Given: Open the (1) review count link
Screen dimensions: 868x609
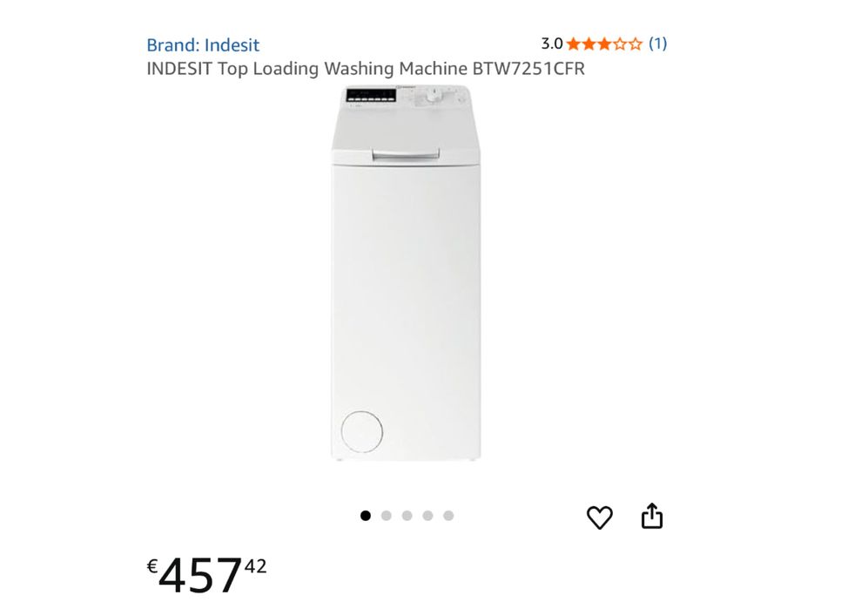Looking at the screenshot, I should [657, 44].
